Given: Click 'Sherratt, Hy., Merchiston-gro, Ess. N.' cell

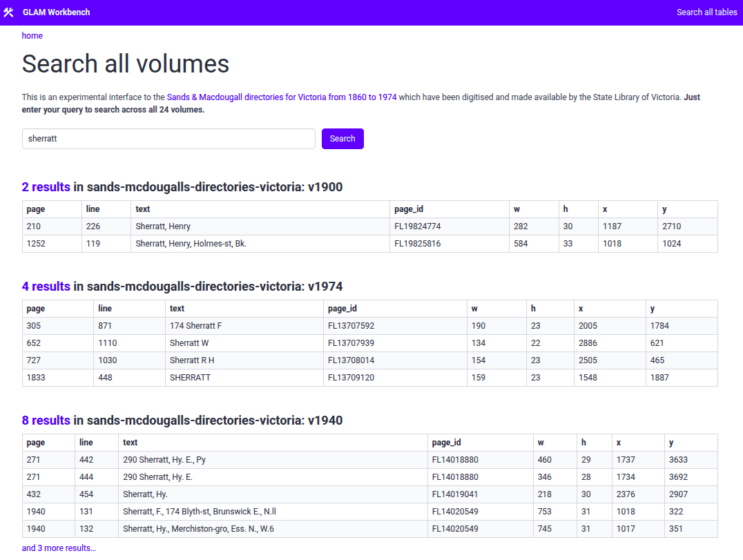Looking at the screenshot, I should tap(273, 529).
